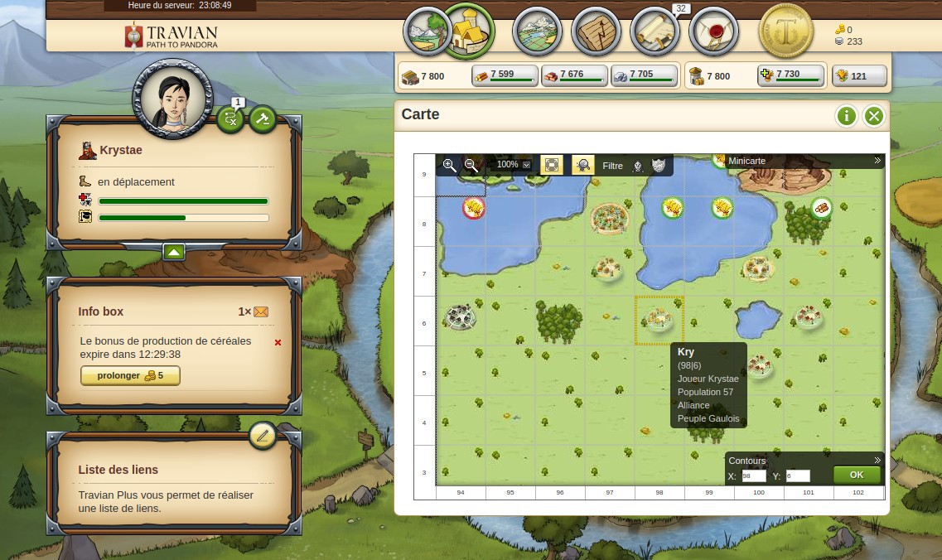This screenshot has height=560, width=942.
Task: Click the "Heure du serveur" clock text
Action: click(180, 6)
